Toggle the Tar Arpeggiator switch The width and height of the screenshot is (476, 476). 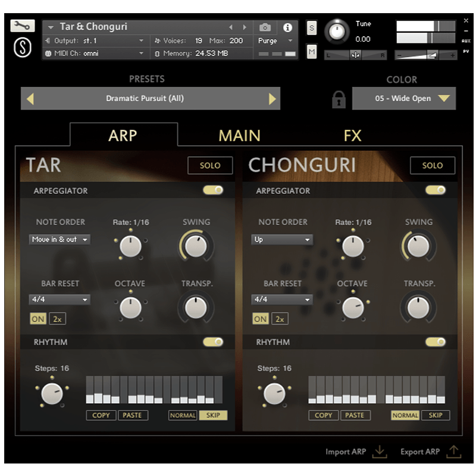(x=214, y=190)
